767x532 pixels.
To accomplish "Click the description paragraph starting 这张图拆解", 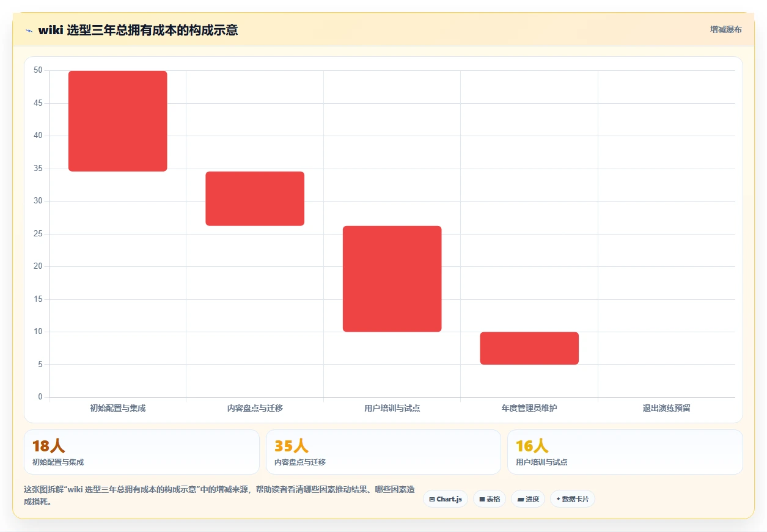I will [x=220, y=496].
